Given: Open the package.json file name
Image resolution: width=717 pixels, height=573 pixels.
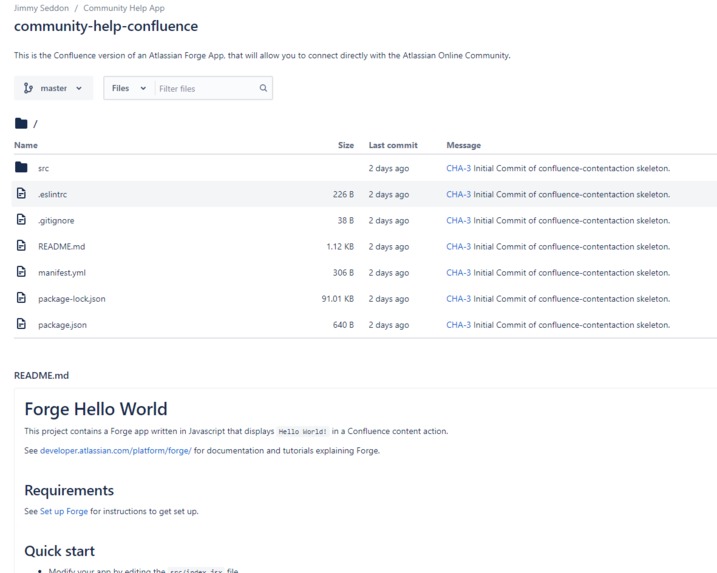Looking at the screenshot, I should coord(62,325).
